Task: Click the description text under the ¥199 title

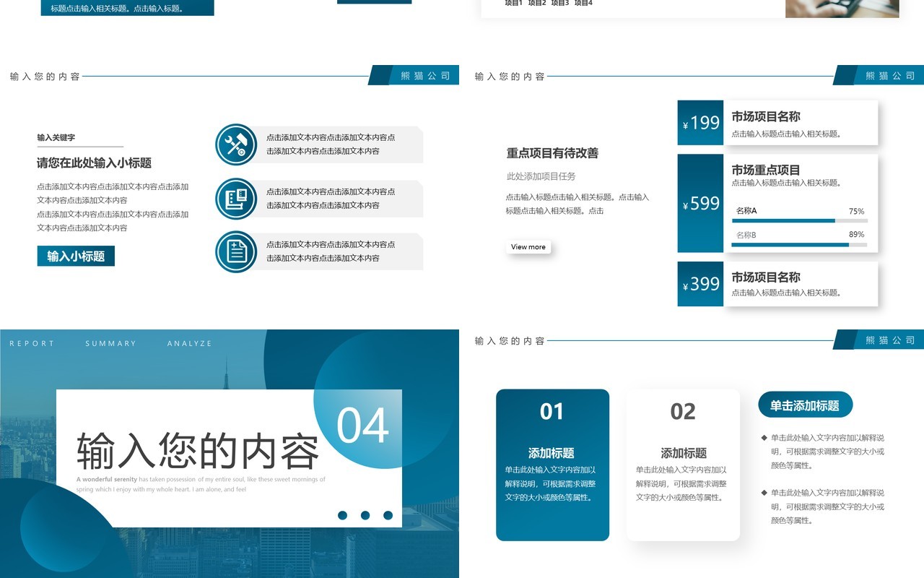Action: point(787,134)
